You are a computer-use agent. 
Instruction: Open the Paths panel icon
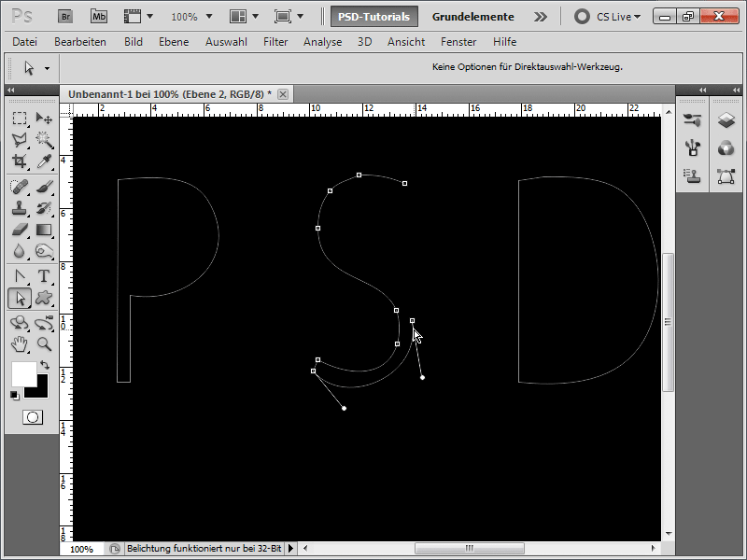point(726,176)
